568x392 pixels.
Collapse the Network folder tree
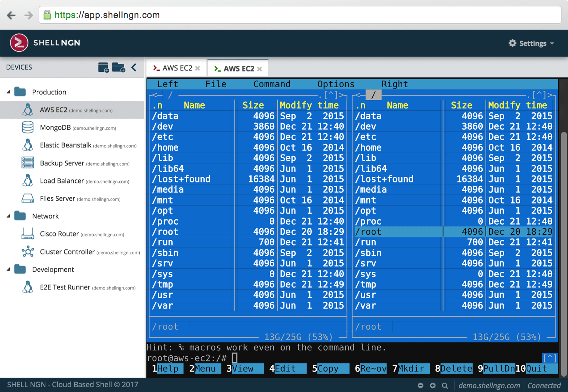[9, 216]
